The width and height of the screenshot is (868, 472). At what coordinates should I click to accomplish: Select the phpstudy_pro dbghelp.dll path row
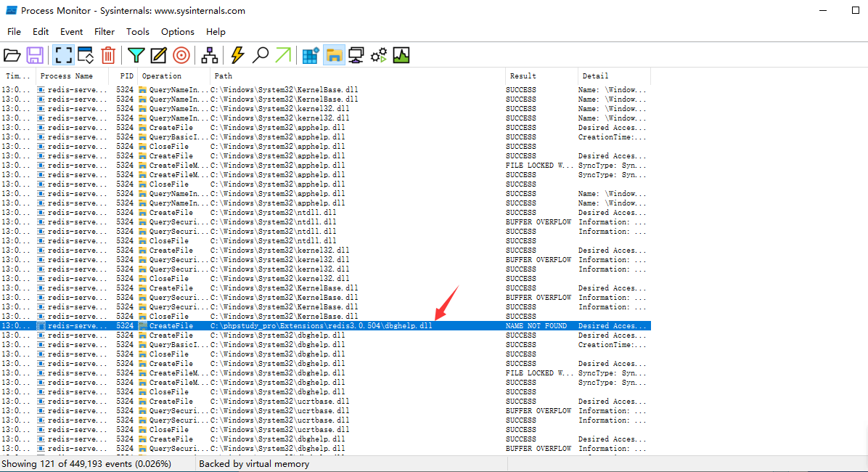325,326
